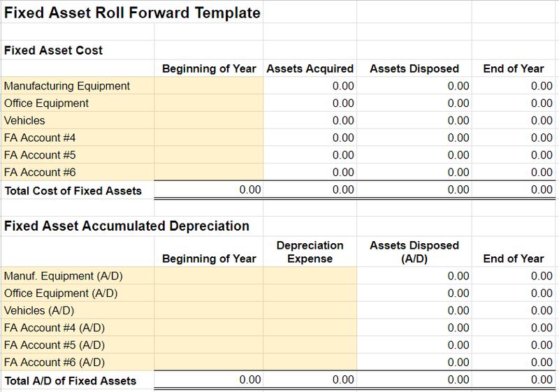
Task: Click the Fixed Asset Cost section heading
Action: (53, 50)
